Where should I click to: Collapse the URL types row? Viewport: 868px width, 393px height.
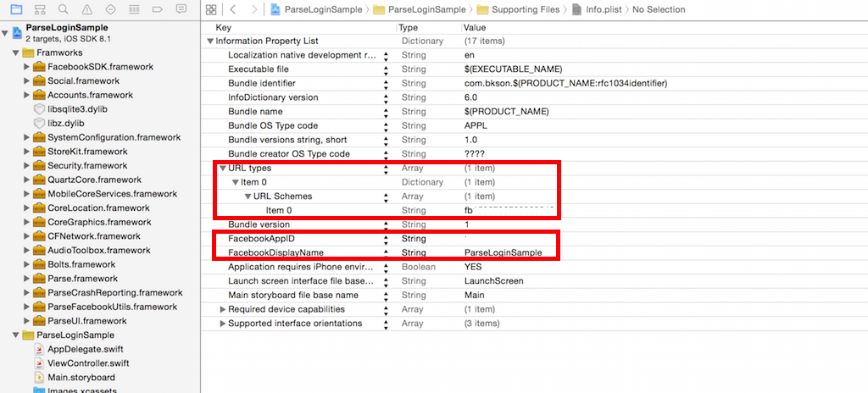(223, 169)
